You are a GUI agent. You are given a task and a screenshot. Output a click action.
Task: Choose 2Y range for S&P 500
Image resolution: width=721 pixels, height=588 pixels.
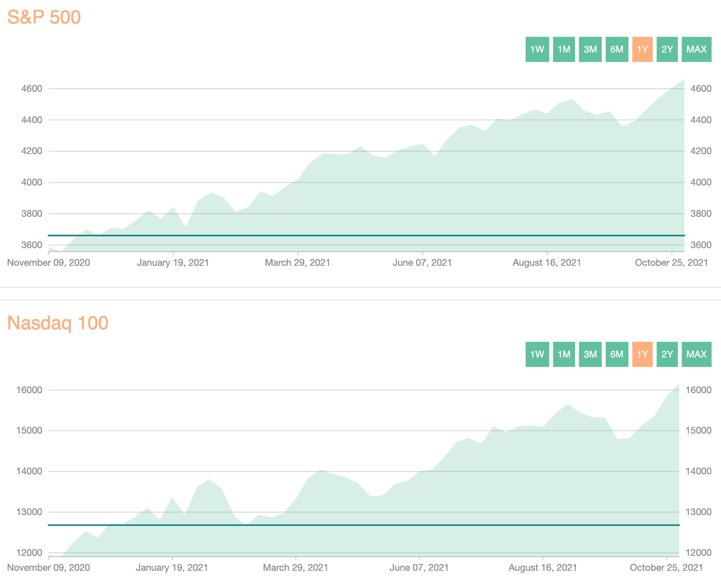[667, 49]
